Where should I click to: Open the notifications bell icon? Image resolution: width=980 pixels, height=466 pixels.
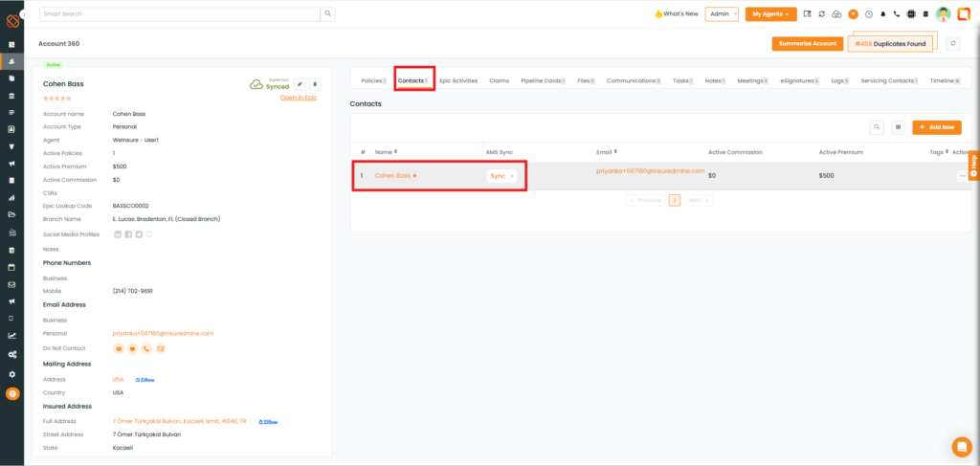tap(881, 14)
